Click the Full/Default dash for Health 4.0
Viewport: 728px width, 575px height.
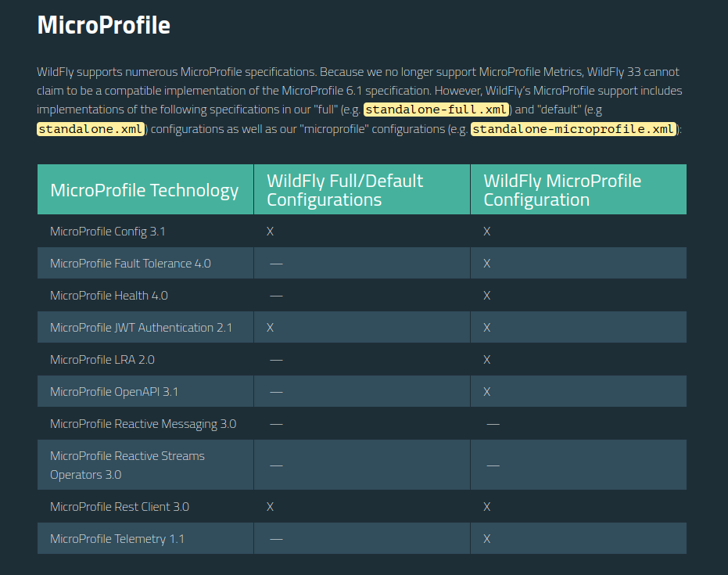tap(276, 296)
